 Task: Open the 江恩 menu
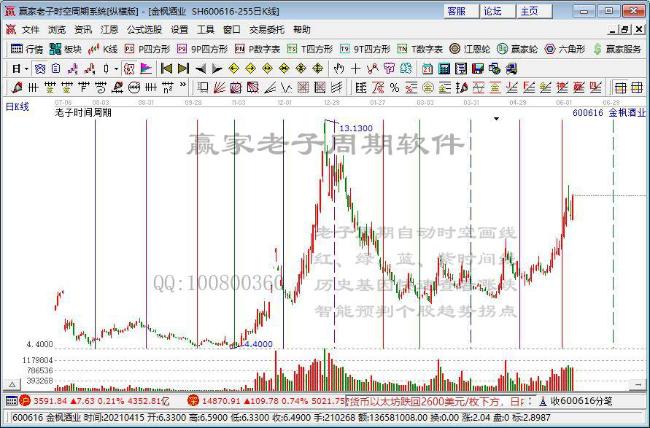coord(109,30)
